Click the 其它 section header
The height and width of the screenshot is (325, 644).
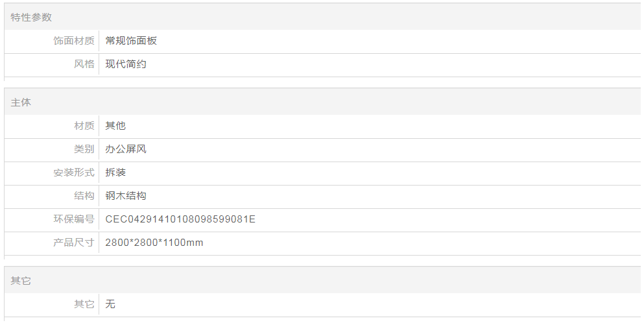(x=21, y=281)
